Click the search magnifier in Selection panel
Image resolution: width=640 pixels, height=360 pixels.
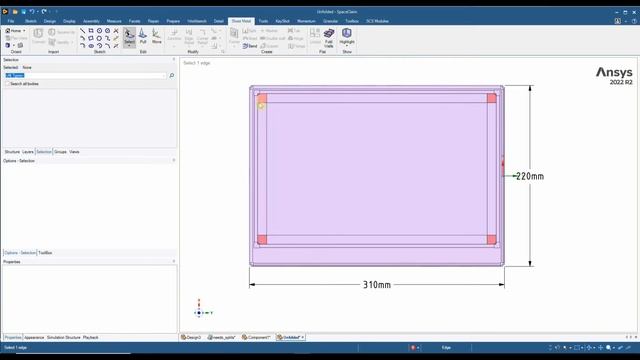point(172,76)
